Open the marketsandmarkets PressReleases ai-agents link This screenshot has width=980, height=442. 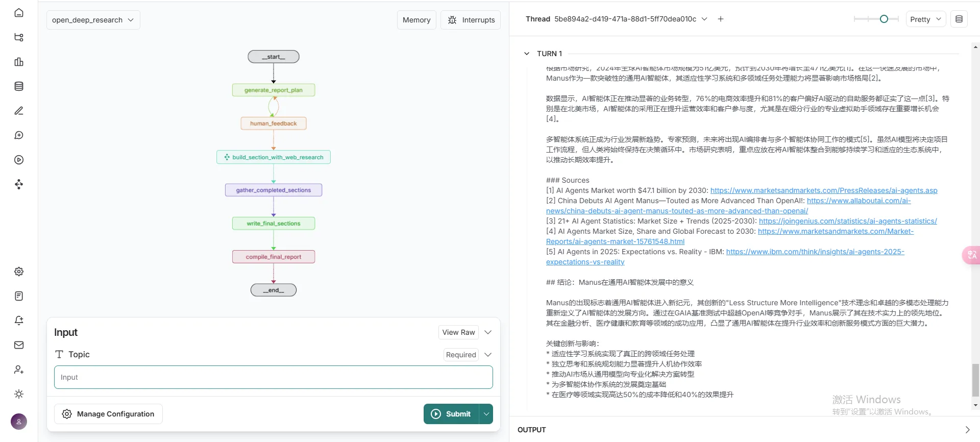[x=824, y=190]
